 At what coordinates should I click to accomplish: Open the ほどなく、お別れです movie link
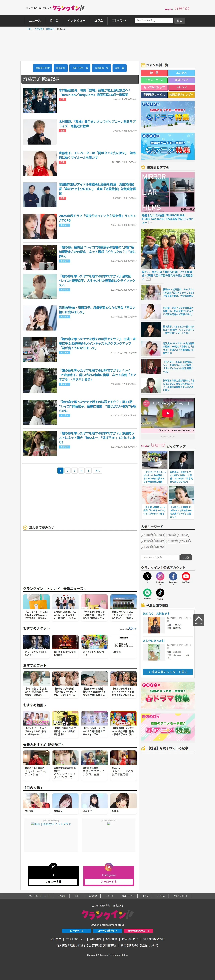point(156,614)
